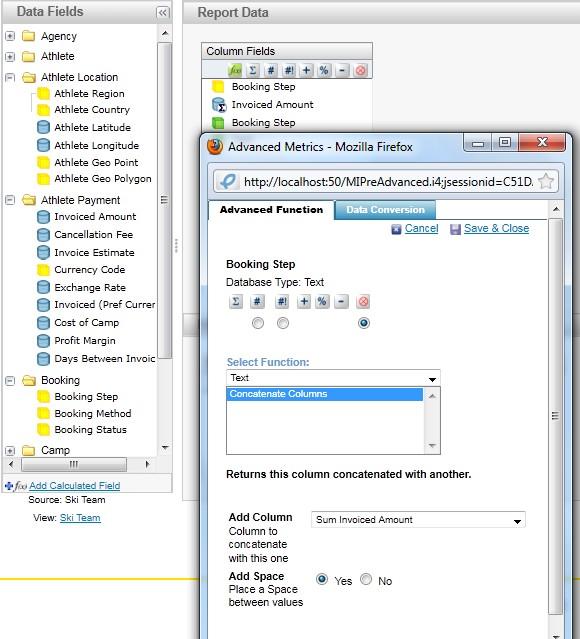Click the Athlete Latitude metric icon
The image size is (580, 639).
tap(43, 128)
